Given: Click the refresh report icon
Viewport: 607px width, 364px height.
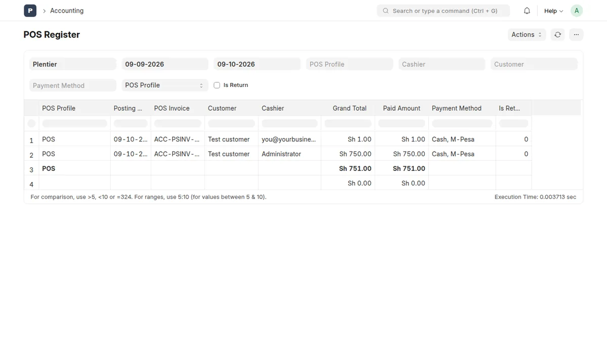Looking at the screenshot, I should coord(557,34).
